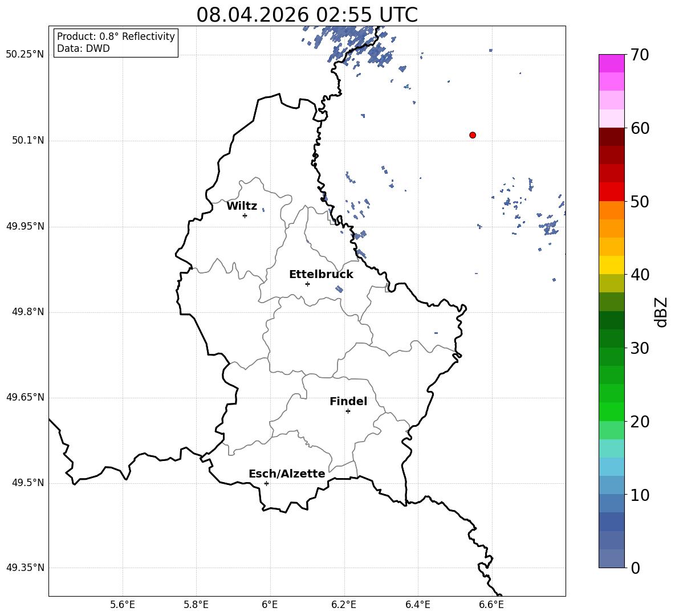
Task: Click the Wiltz station cross marker
Action: click(245, 215)
